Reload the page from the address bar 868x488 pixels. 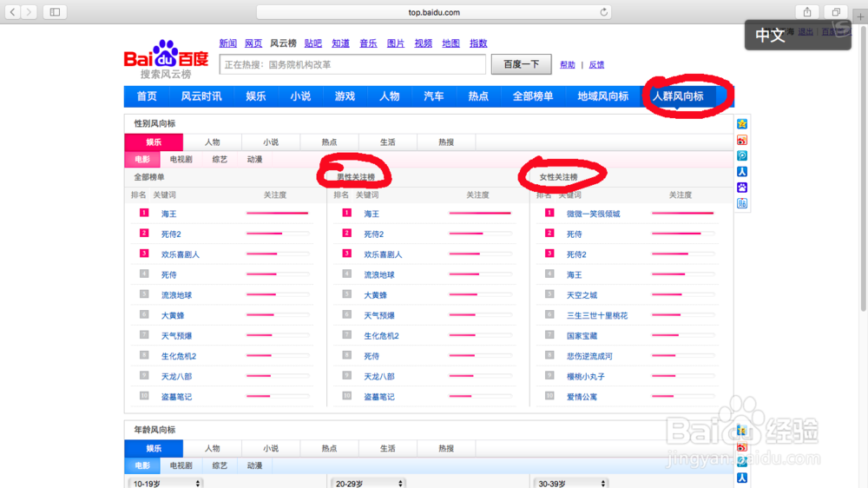click(603, 11)
